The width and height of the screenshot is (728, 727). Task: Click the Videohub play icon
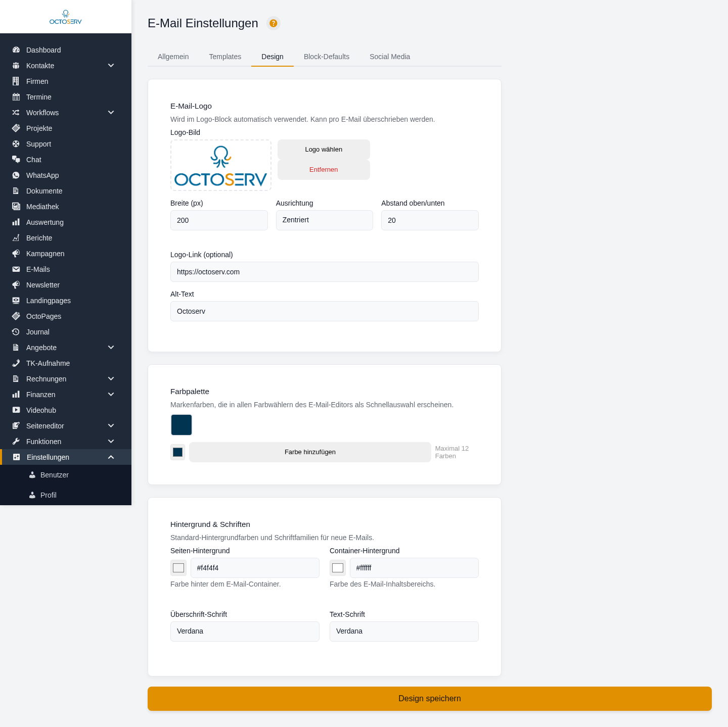16,410
